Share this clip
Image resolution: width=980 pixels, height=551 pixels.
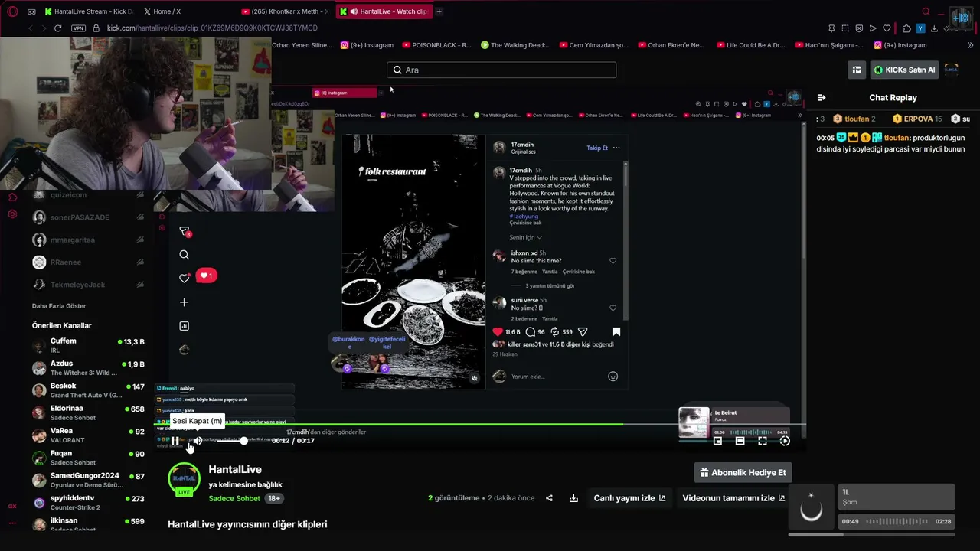[549, 498]
